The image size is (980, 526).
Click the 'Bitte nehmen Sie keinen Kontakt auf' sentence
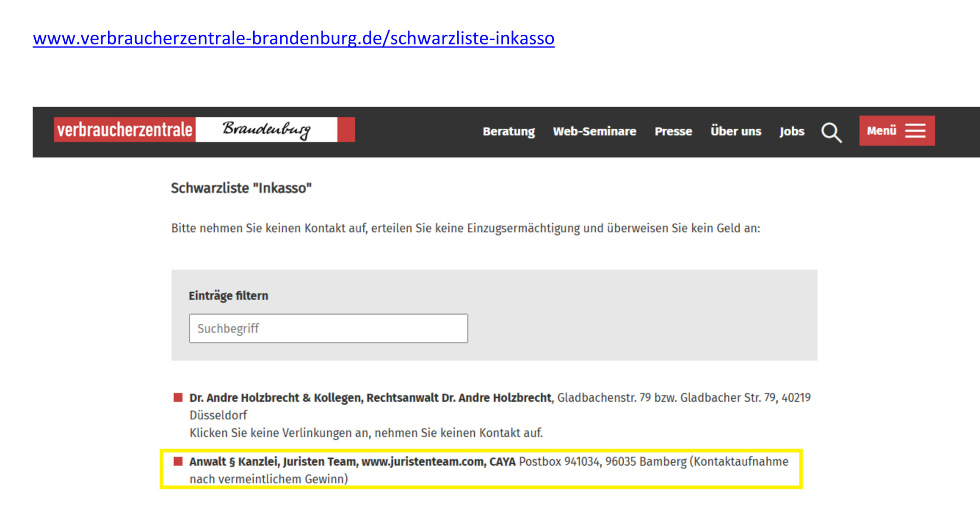(x=465, y=228)
